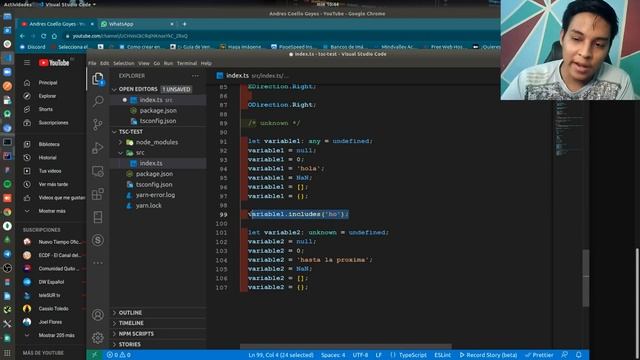The width and height of the screenshot is (640, 360).
Task: Open the Accounts icon in VS Code
Action: click(98, 315)
